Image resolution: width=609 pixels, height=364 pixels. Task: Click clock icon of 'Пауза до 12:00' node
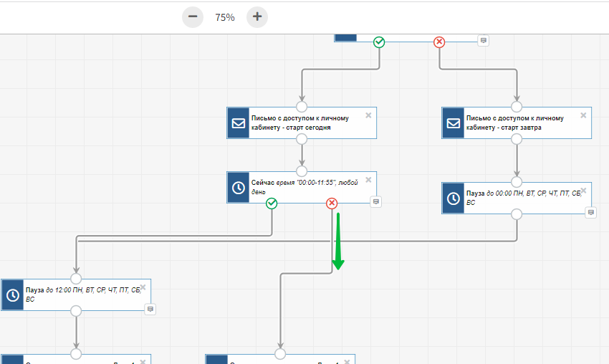[x=12, y=294]
